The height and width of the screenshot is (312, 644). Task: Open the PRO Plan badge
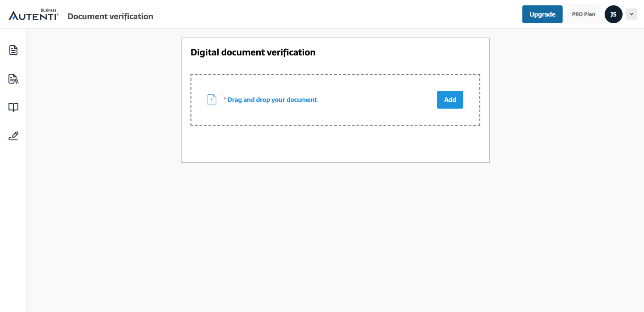click(x=584, y=14)
